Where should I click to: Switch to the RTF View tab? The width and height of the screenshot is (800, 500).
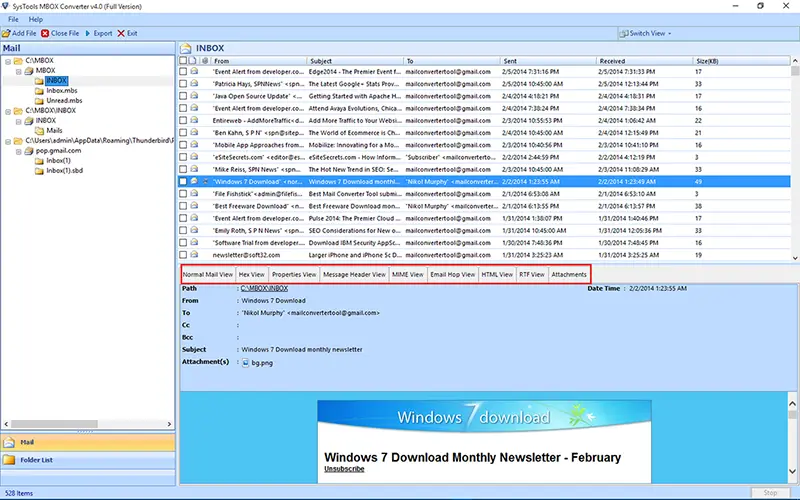pyautogui.click(x=532, y=274)
